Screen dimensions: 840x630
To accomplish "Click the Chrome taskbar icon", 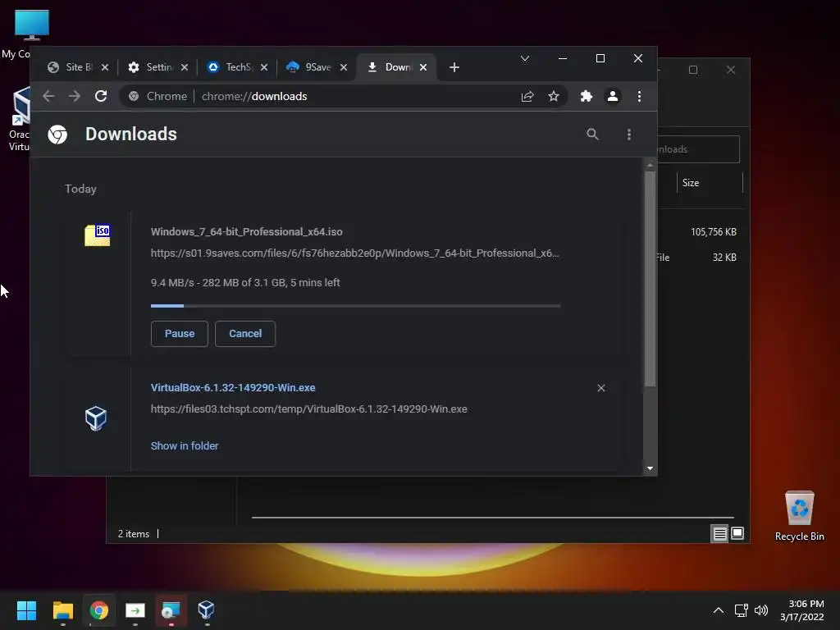I will (99, 610).
